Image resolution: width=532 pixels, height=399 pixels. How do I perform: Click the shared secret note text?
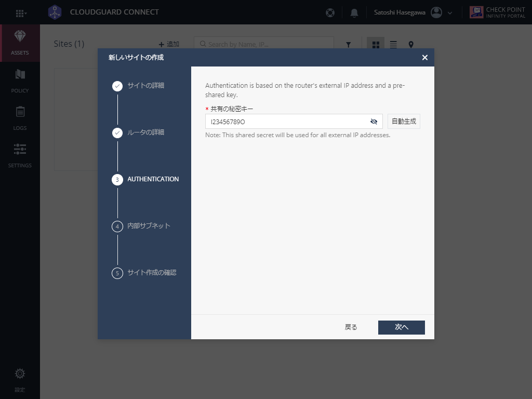pos(298,135)
